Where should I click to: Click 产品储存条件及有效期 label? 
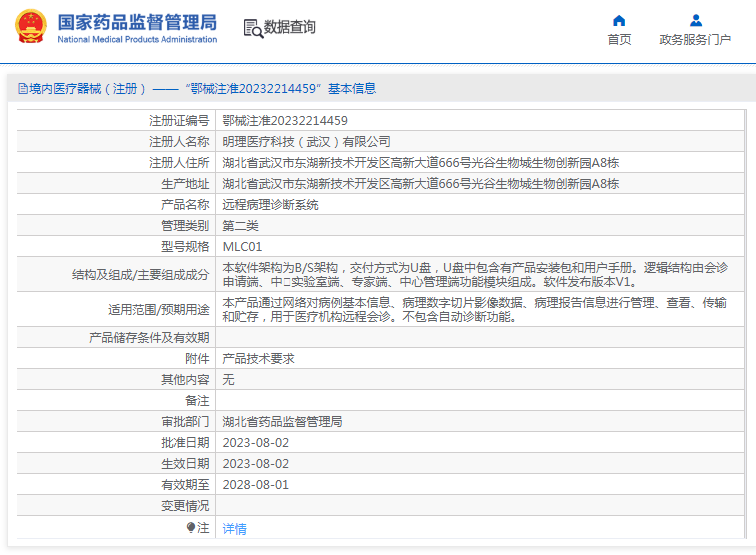tap(149, 338)
